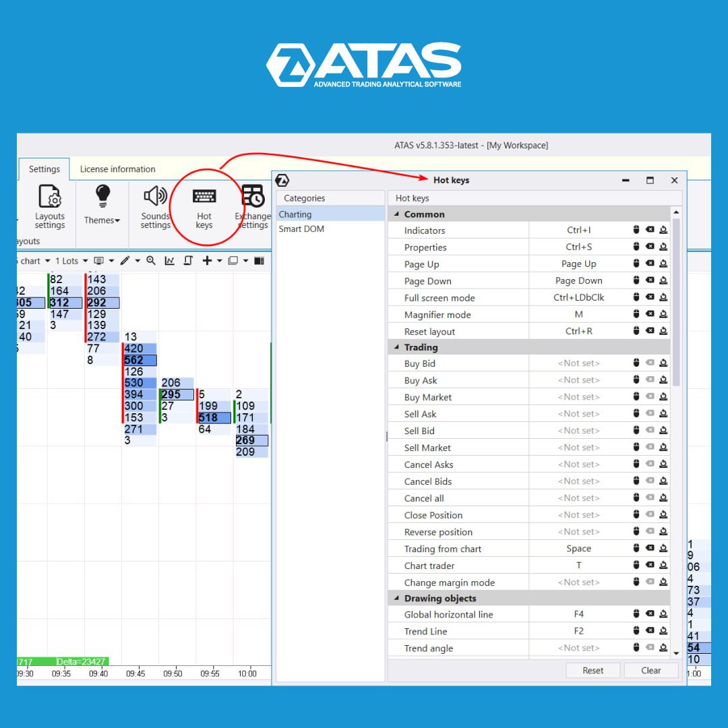
Task: Click the overlapping windows icon in chart toolbar
Action: [233, 260]
